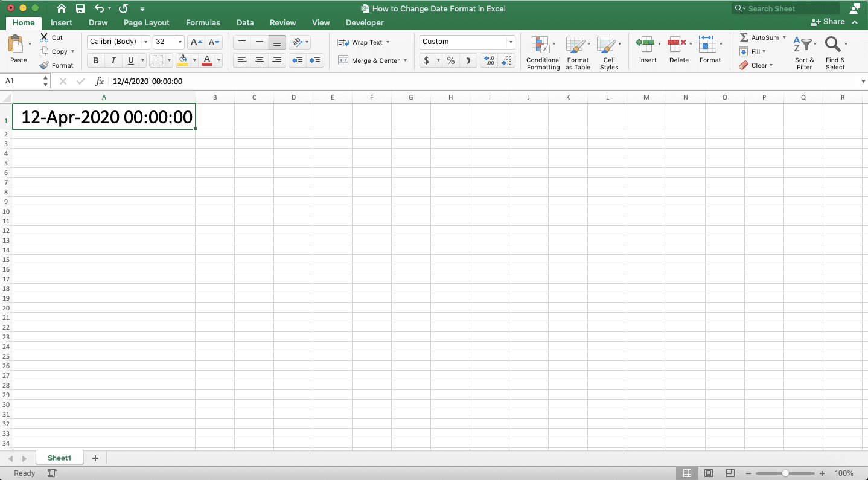Click the Format painter brush
This screenshot has height=480, width=868.
tap(44, 65)
